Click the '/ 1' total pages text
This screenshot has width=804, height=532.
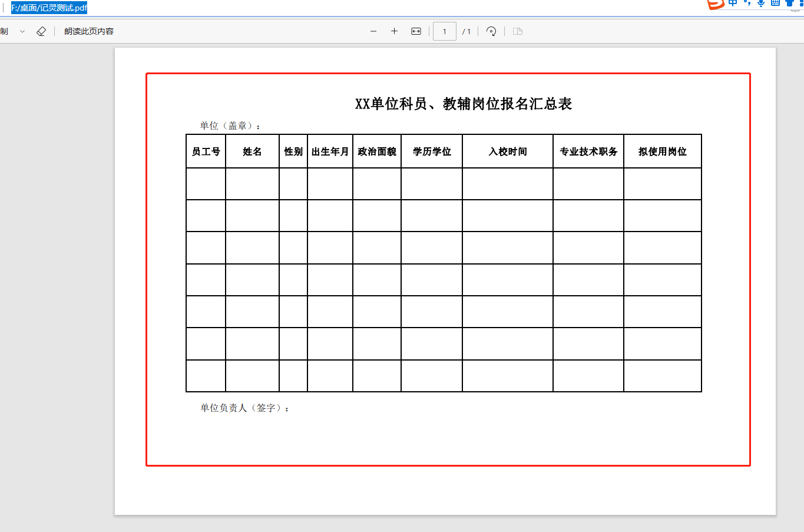(466, 32)
